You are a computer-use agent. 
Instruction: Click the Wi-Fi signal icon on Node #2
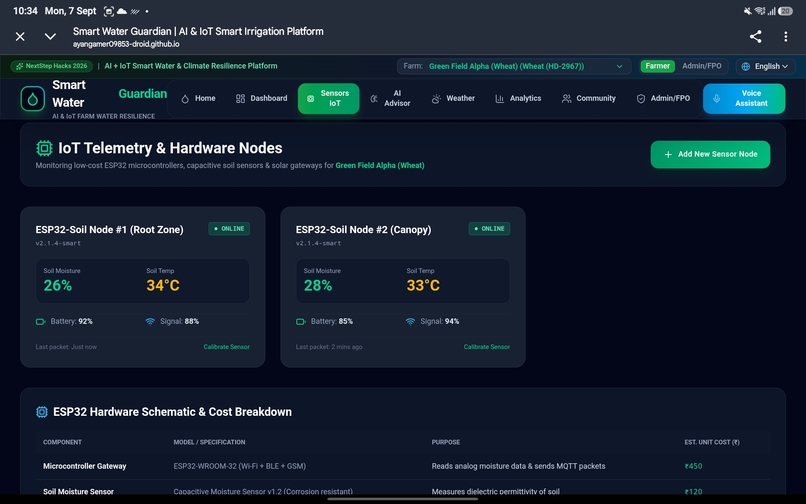pos(410,322)
